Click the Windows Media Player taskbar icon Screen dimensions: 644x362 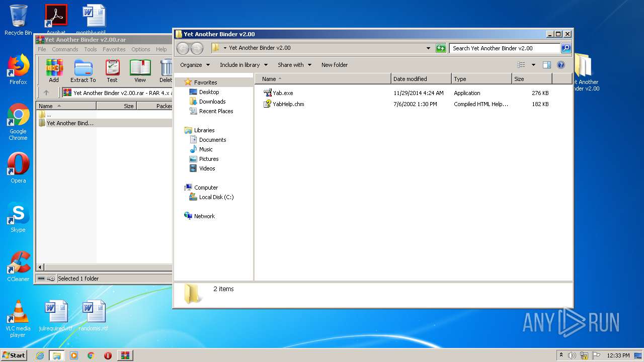click(x=74, y=355)
